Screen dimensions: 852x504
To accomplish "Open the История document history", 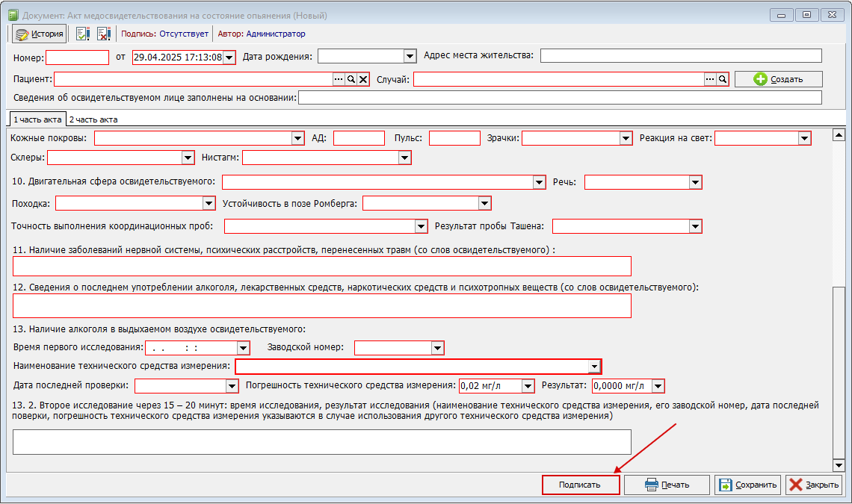I will (39, 34).
